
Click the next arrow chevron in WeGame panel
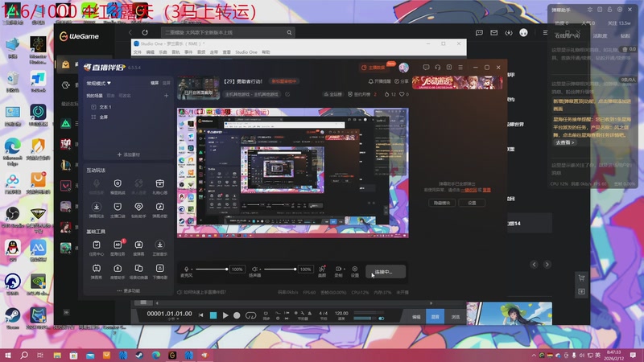pos(547,265)
